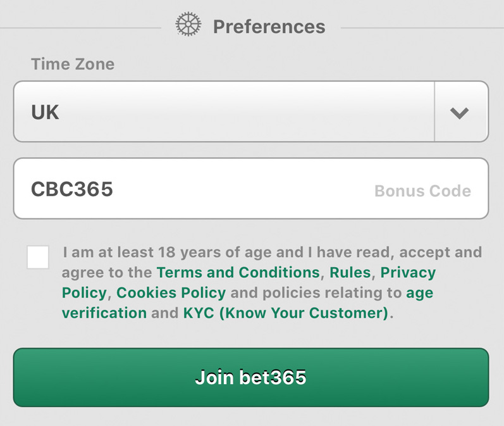The image size is (504, 426).
Task: Expand the time zone chevron arrow
Action: (460, 113)
